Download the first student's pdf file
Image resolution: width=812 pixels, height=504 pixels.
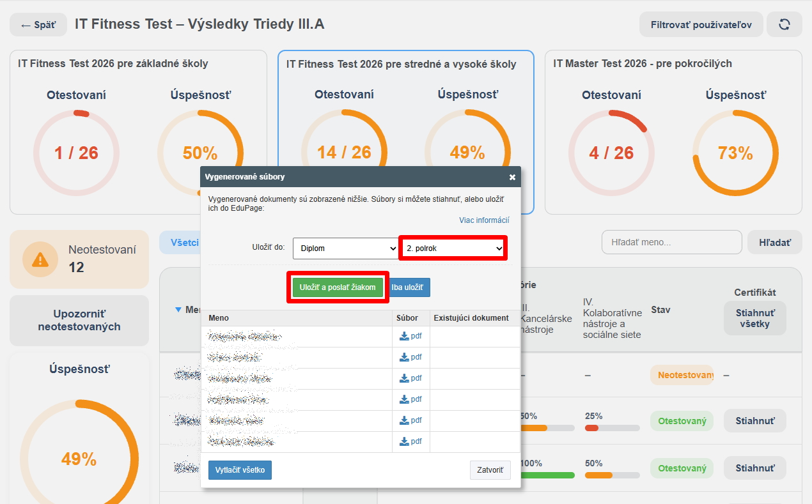(410, 336)
